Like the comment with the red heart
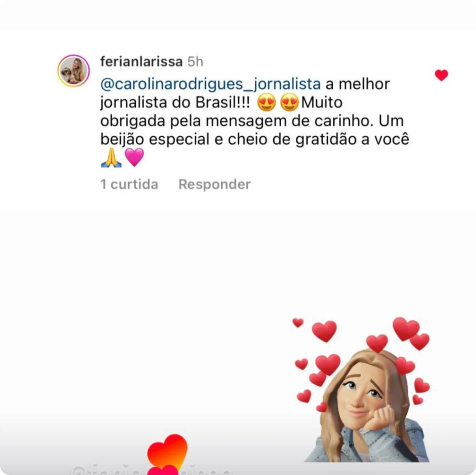 (441, 75)
